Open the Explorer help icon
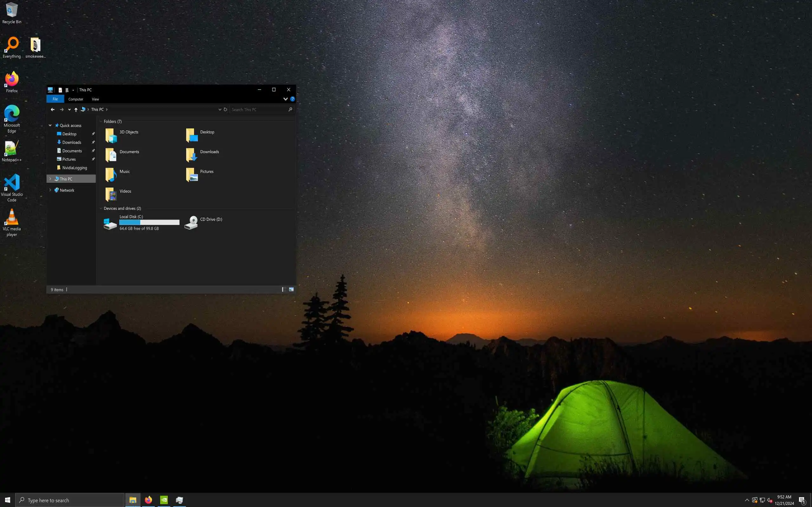 292,99
